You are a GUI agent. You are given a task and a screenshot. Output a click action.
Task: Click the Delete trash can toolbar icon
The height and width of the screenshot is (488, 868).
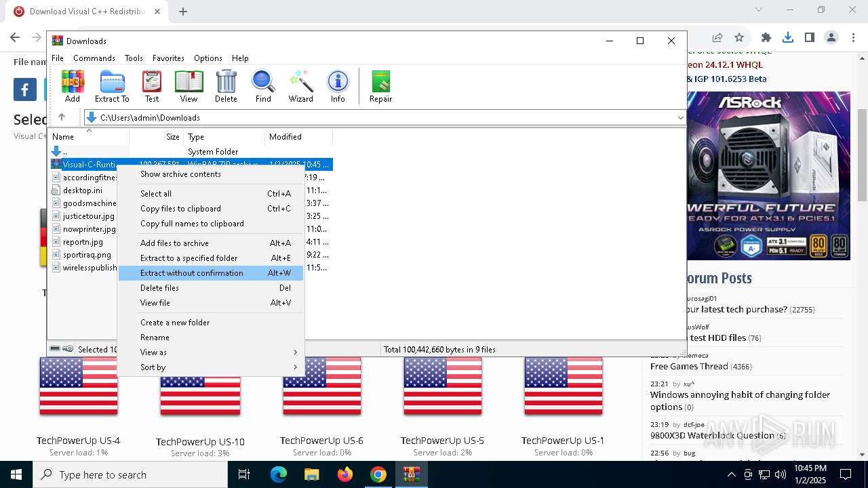[226, 86]
